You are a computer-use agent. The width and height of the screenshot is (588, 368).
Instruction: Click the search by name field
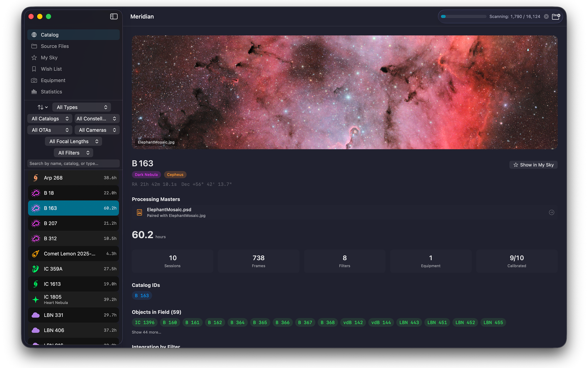[73, 163]
